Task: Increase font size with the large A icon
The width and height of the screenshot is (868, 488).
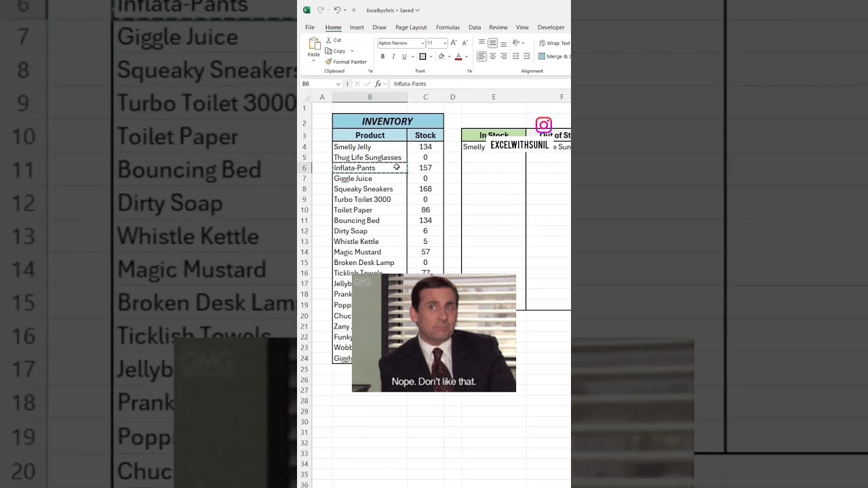Action: 454,43
